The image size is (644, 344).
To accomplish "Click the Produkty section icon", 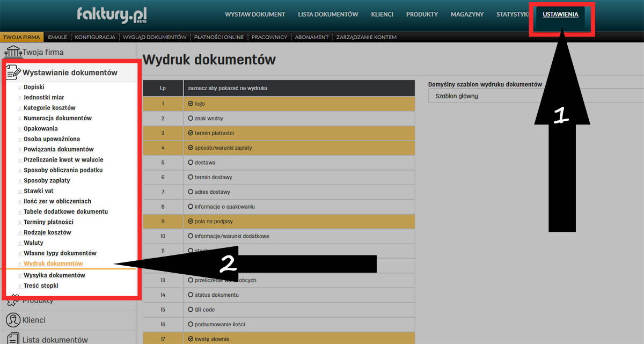I will tap(12, 298).
